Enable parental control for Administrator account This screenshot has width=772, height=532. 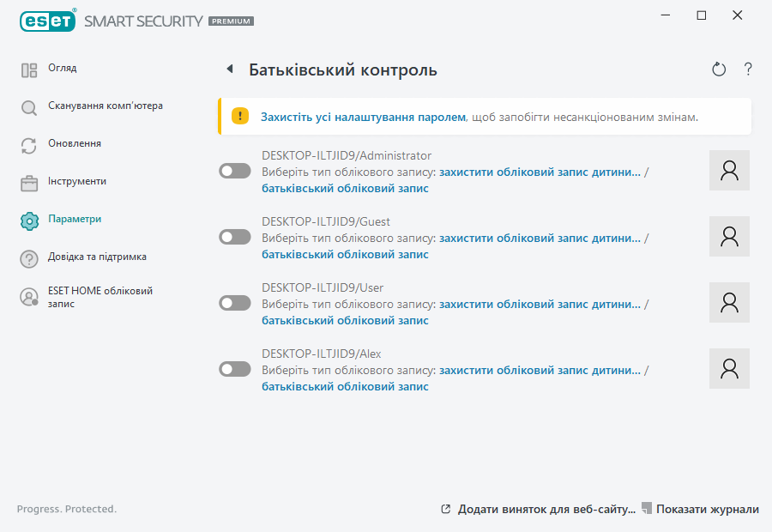pos(235,172)
